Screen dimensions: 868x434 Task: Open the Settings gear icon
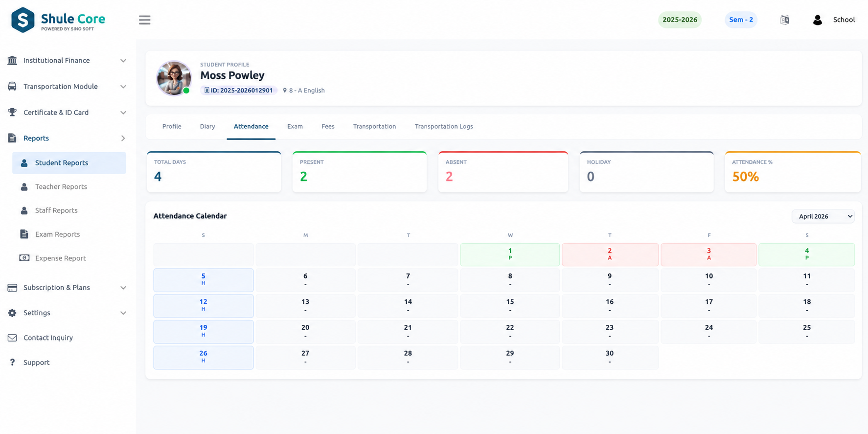pyautogui.click(x=12, y=313)
